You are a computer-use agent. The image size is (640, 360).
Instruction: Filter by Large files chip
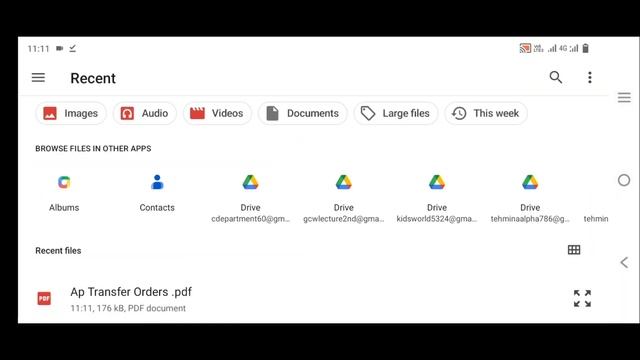click(x=396, y=113)
